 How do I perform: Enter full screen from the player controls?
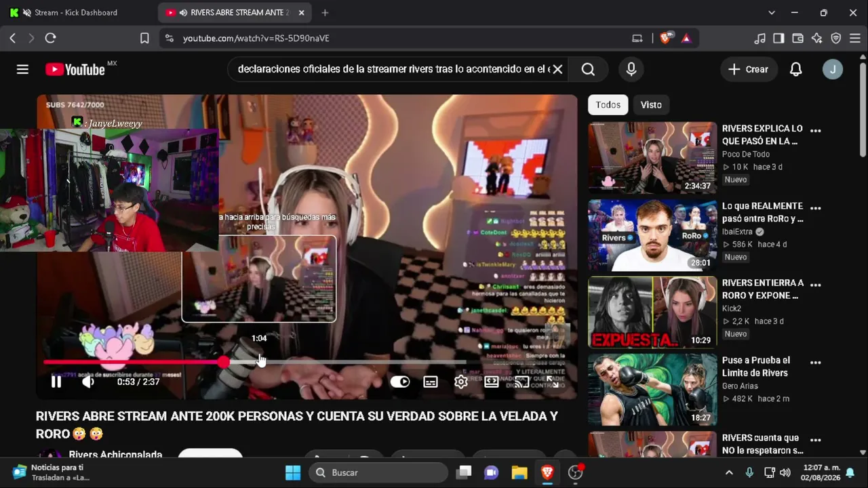coord(553,382)
